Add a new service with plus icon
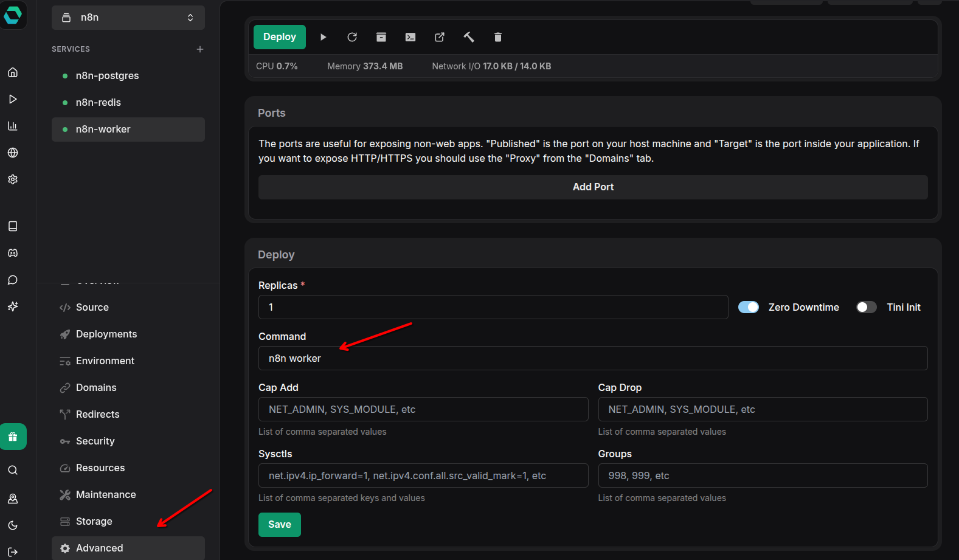 click(x=200, y=49)
